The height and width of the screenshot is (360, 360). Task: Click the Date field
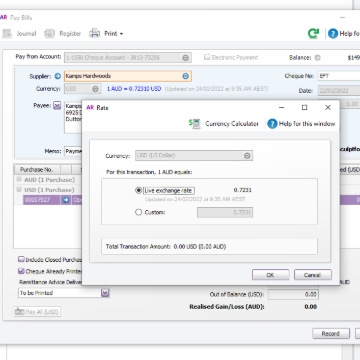coord(338,91)
